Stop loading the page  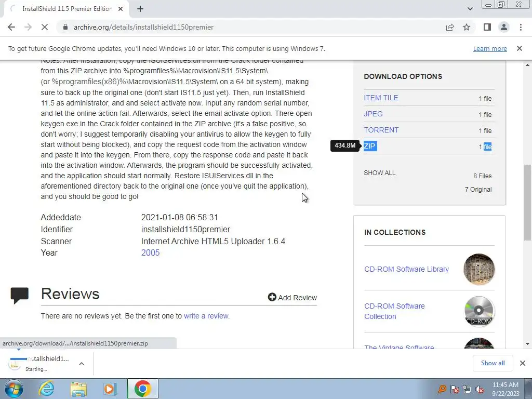coord(45,27)
